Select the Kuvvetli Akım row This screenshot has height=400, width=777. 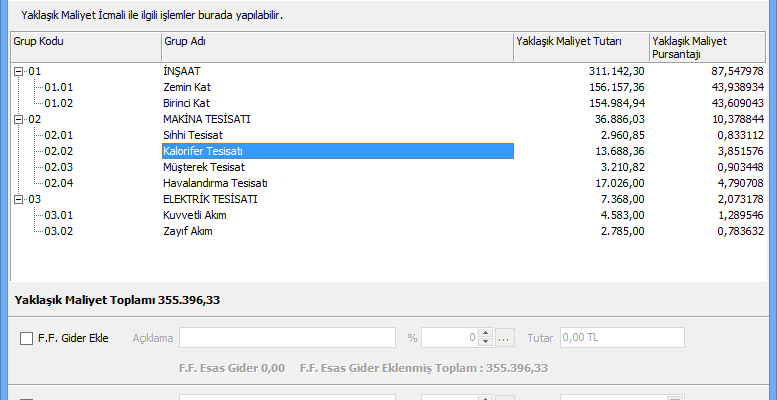192,215
